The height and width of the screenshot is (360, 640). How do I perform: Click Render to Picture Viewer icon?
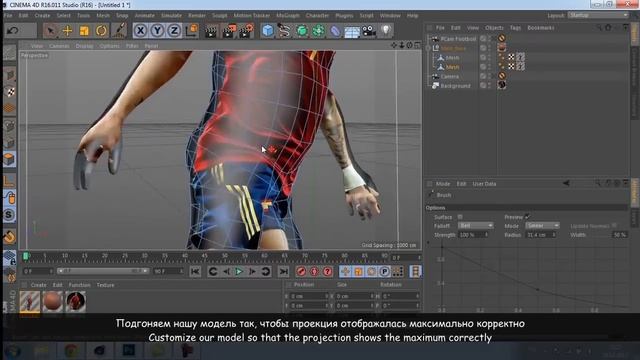tap(229, 31)
